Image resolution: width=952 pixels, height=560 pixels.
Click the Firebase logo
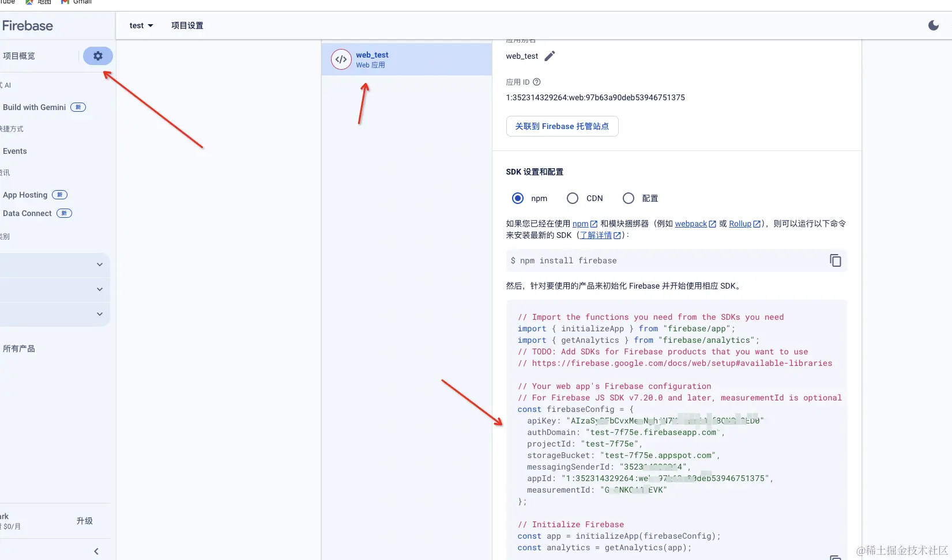tap(27, 25)
